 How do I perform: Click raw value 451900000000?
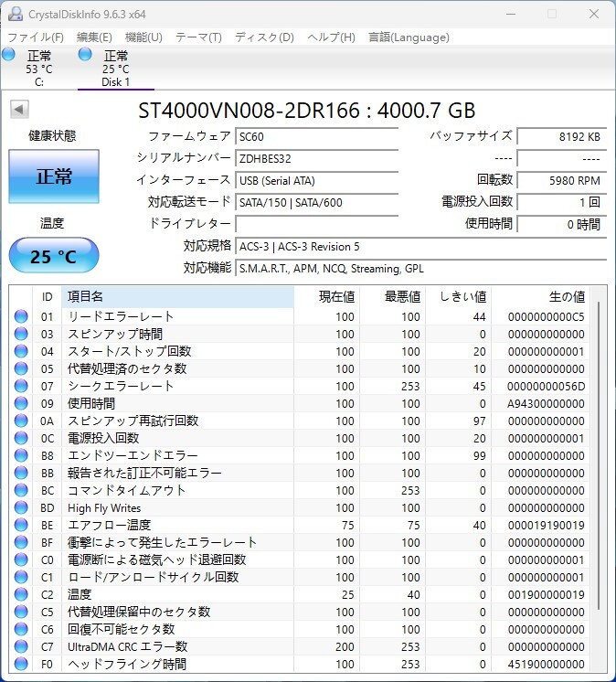point(546,665)
